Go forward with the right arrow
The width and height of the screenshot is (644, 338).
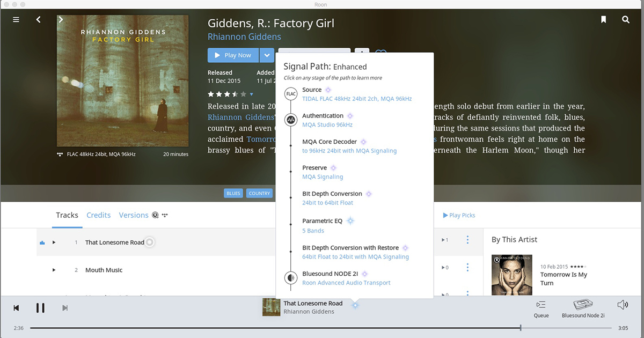[61, 19]
